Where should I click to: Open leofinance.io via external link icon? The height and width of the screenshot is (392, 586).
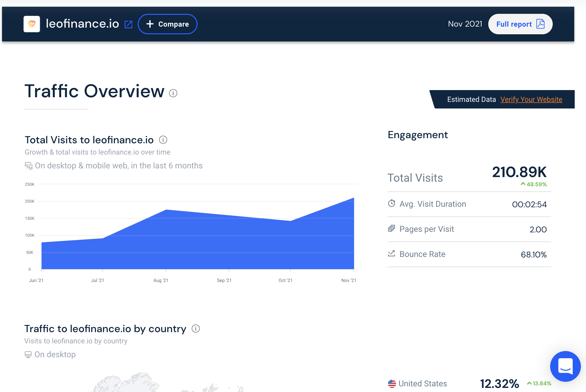pos(128,25)
